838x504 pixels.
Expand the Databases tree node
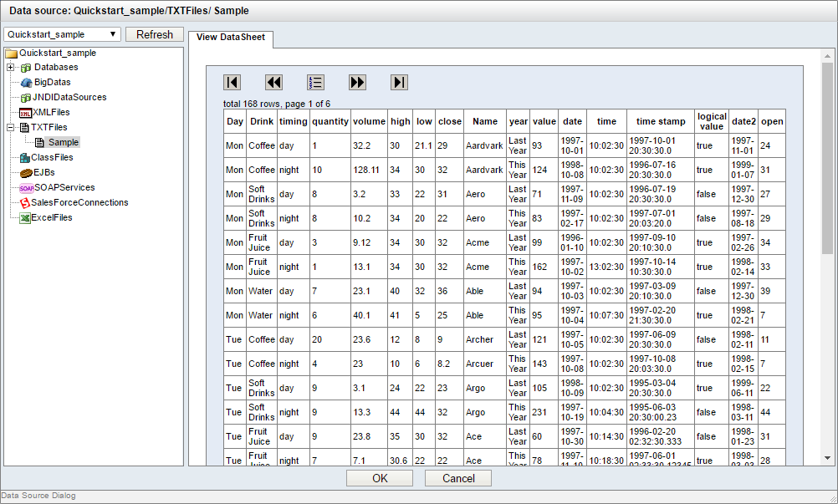tap(10, 67)
